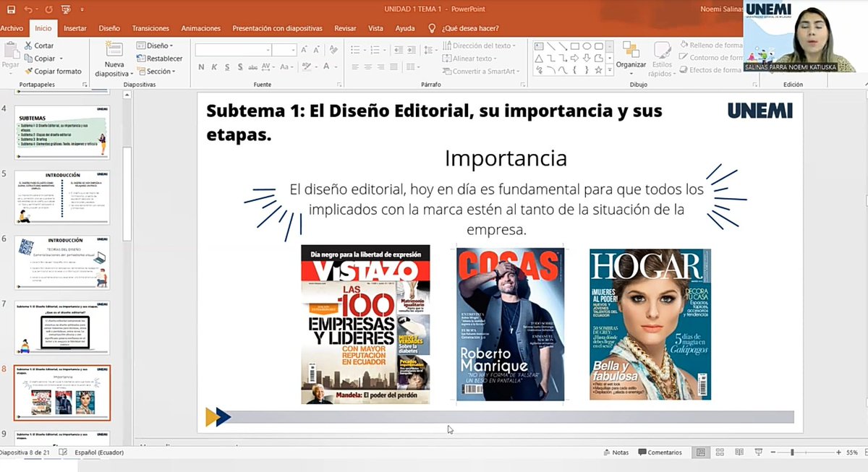Open slide Diseño layout dropdown in Diapositivas group

[x=155, y=46]
